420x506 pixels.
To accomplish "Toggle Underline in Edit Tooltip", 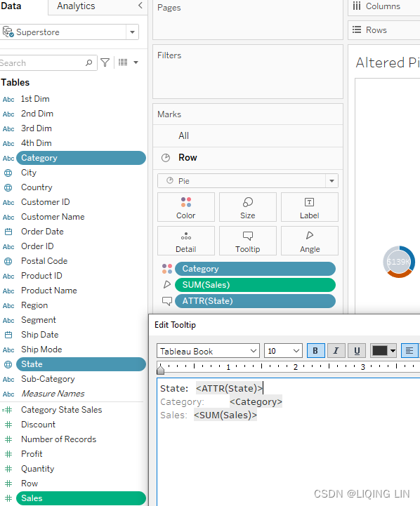I will 357,351.
